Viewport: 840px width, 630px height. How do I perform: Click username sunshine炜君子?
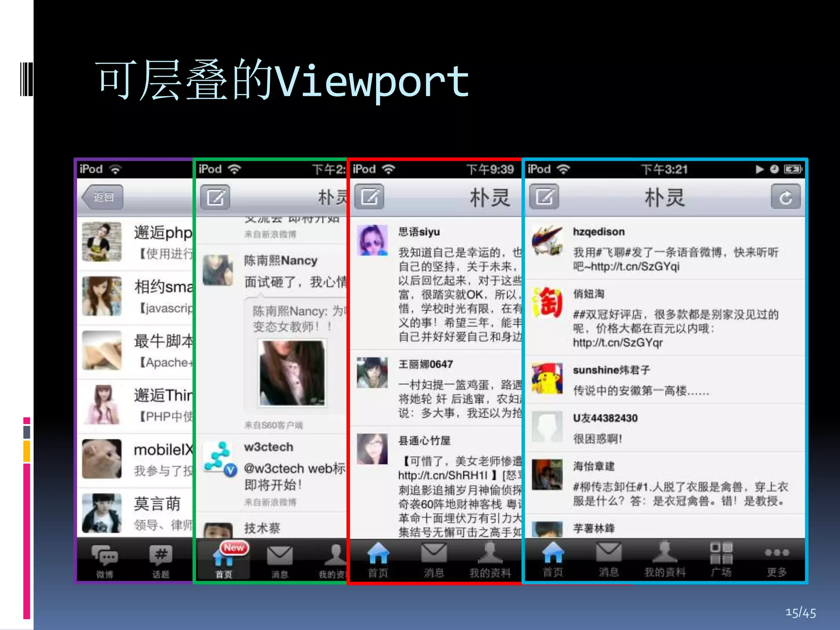click(x=611, y=370)
